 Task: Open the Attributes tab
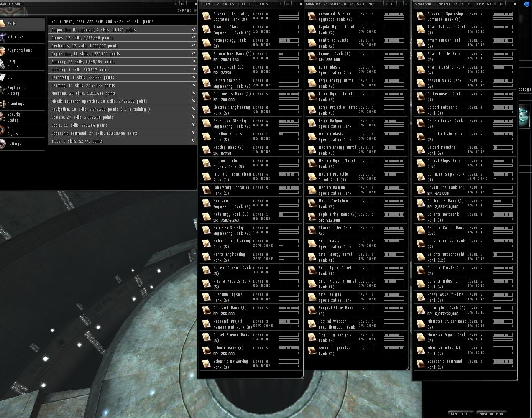point(22,37)
